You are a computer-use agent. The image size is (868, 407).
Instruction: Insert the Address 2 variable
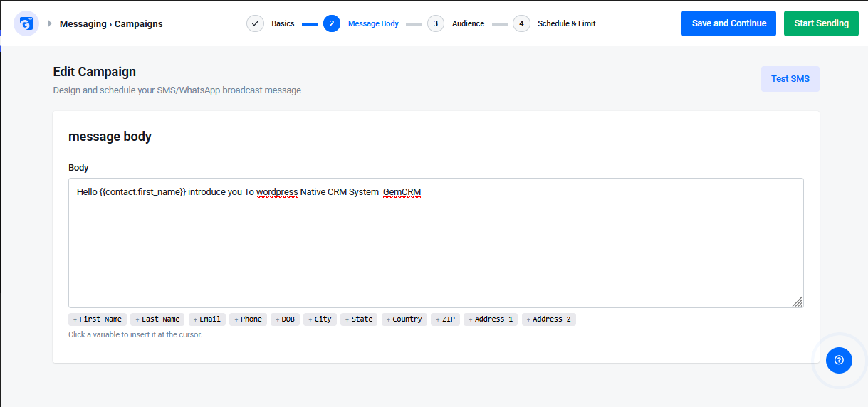(549, 319)
